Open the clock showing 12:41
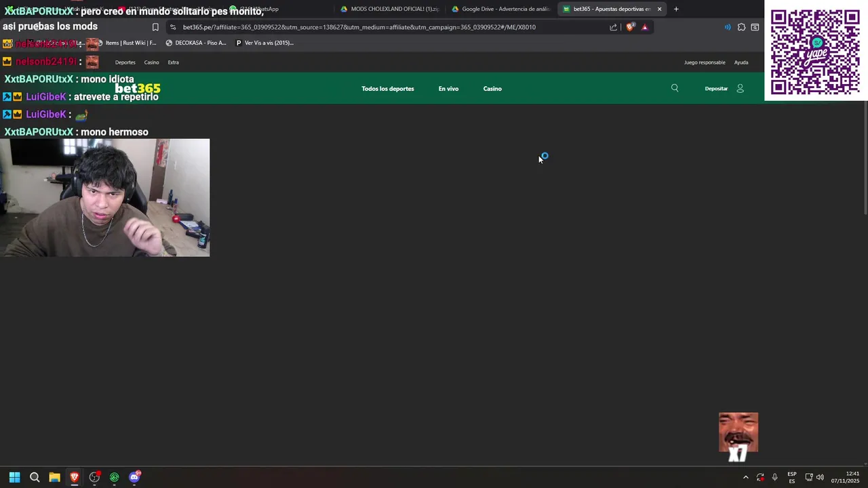The image size is (868, 488). pos(845,477)
